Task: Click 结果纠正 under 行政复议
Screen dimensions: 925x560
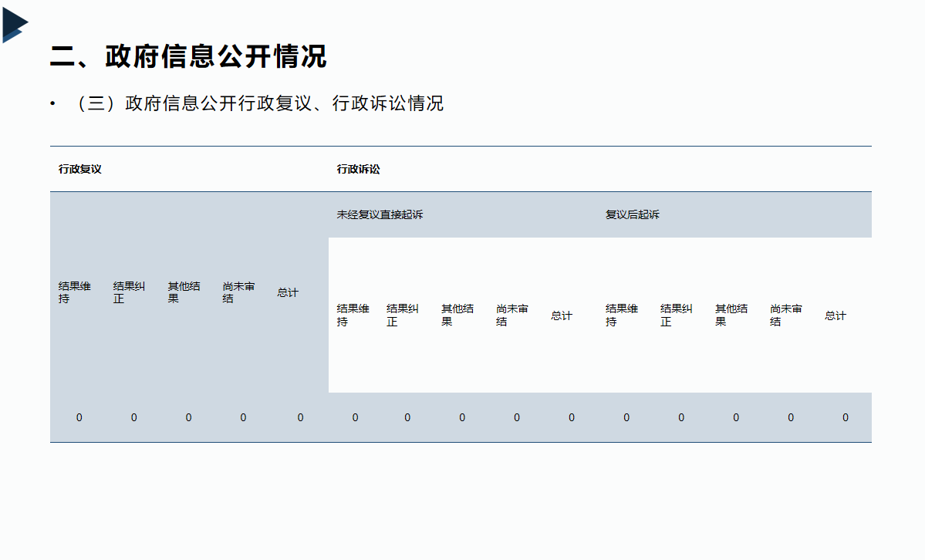Action: tap(129, 292)
